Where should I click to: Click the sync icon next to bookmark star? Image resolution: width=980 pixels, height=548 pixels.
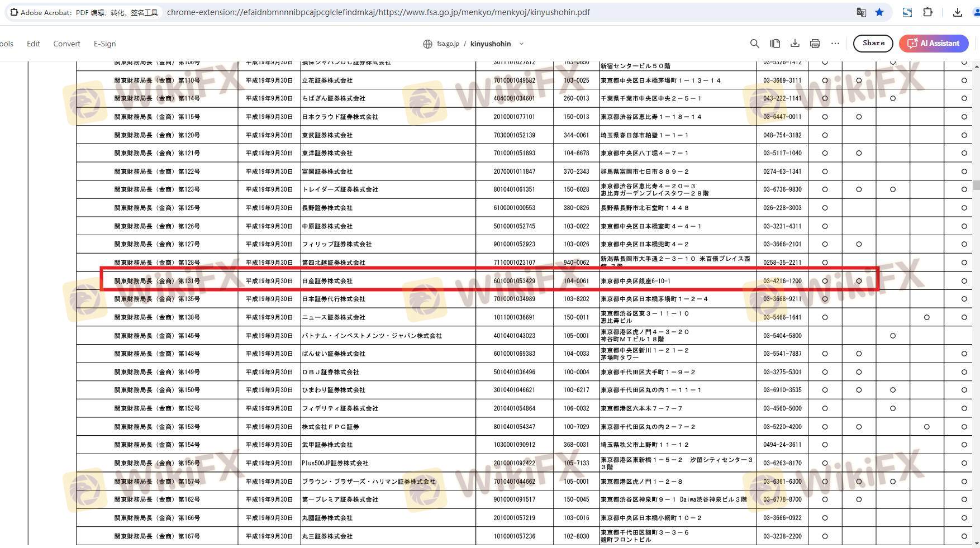pyautogui.click(x=907, y=12)
